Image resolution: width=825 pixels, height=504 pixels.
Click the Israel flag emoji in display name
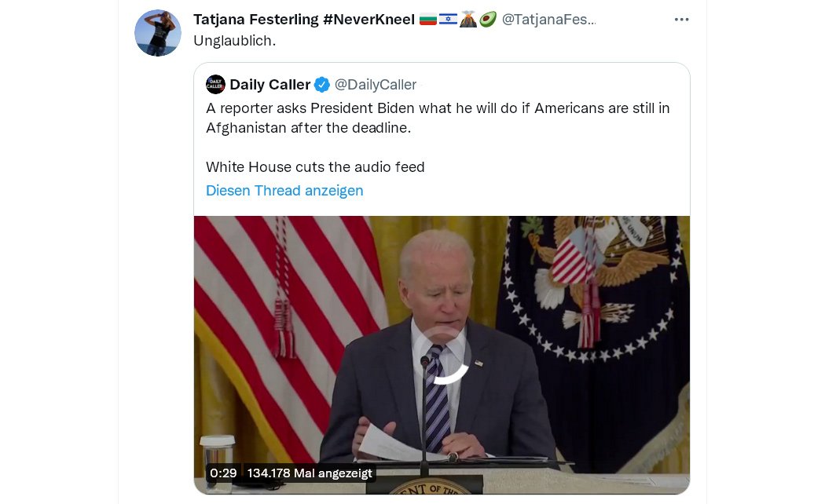(448, 20)
